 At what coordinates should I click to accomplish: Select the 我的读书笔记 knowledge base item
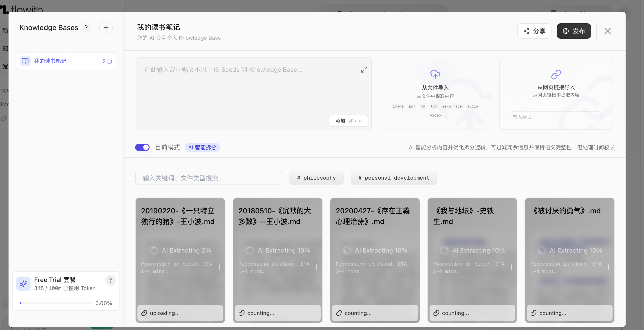click(x=66, y=61)
